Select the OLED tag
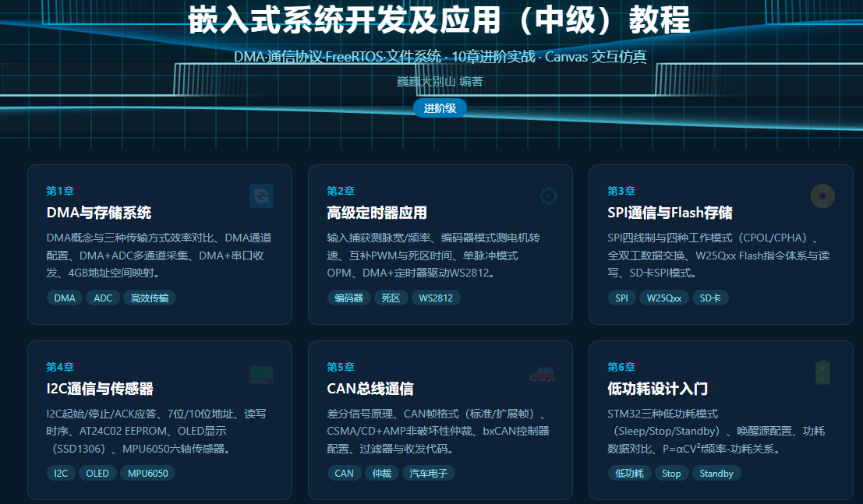This screenshot has width=863, height=504. tap(97, 473)
